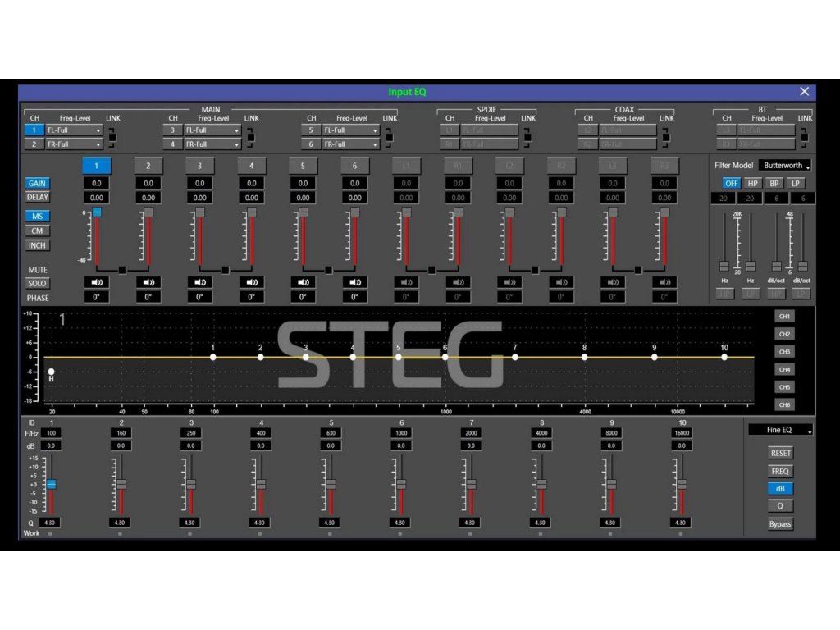Open channel 6 Freq-Level dropdown
Screen dimensions: 840x630
click(351, 144)
